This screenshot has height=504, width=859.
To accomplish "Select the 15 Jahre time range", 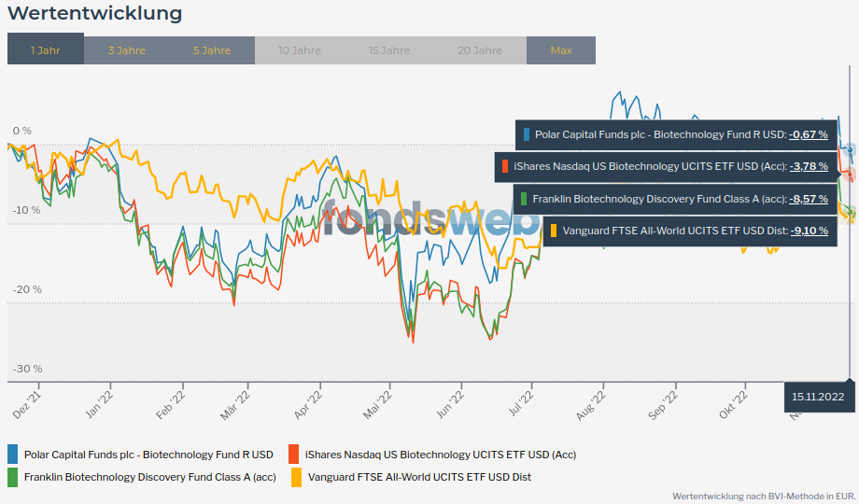I will click(x=388, y=50).
